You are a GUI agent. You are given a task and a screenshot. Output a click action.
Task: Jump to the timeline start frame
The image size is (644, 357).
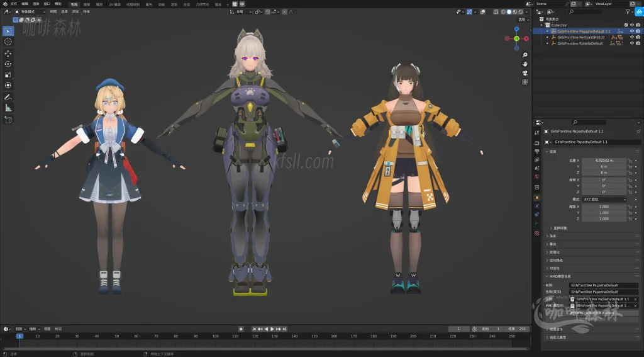254,329
